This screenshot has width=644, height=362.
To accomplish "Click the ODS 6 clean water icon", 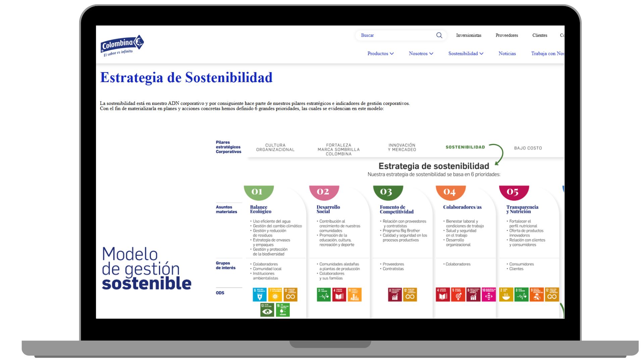I will [259, 295].
